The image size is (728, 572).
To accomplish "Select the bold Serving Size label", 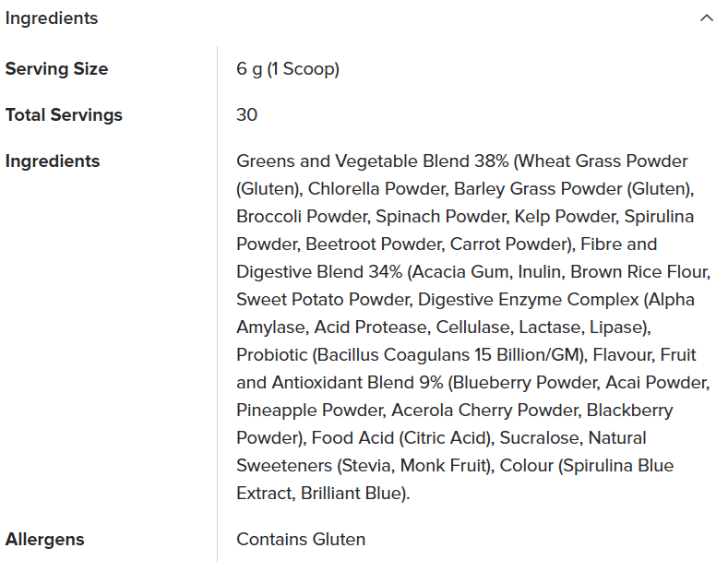I will (x=56, y=68).
